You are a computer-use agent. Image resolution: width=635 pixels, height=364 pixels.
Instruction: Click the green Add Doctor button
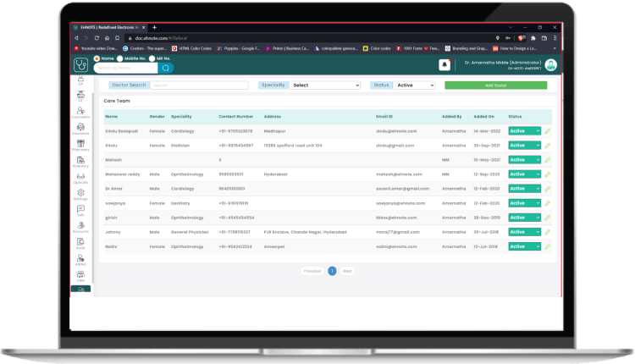click(x=495, y=85)
